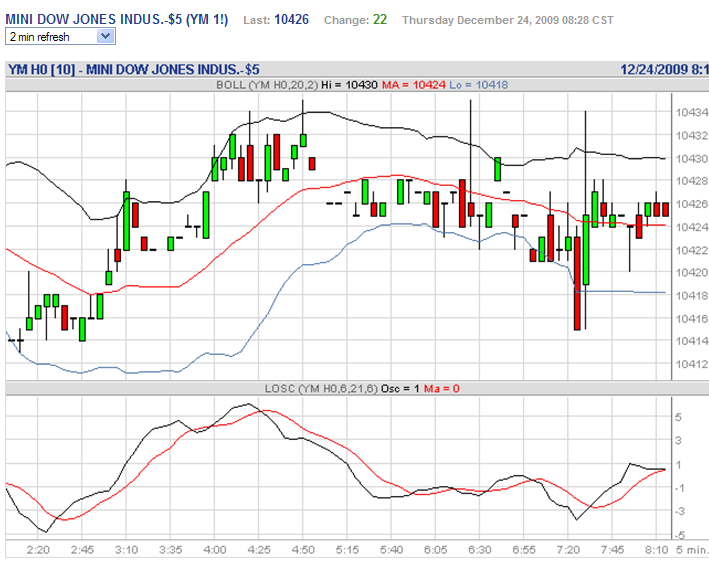Click the MINI DOW JONES INDUS.-$5 (YM 1!) title

pos(117,19)
